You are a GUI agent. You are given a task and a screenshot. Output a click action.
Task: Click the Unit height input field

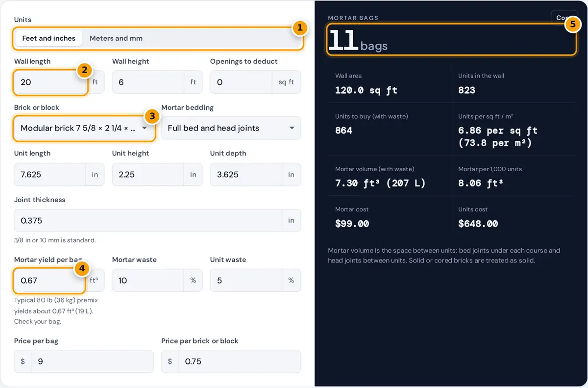click(148, 174)
